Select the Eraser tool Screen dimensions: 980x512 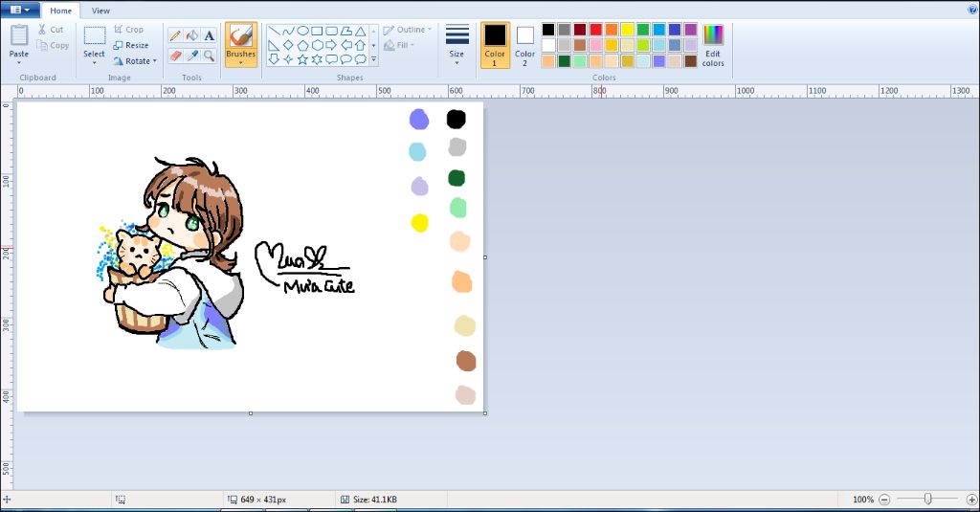[175, 56]
